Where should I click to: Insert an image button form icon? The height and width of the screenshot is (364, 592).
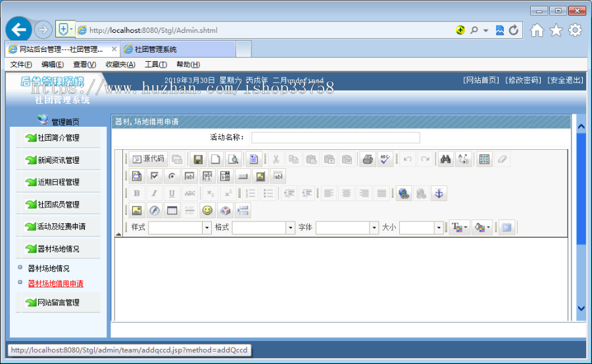(x=260, y=176)
